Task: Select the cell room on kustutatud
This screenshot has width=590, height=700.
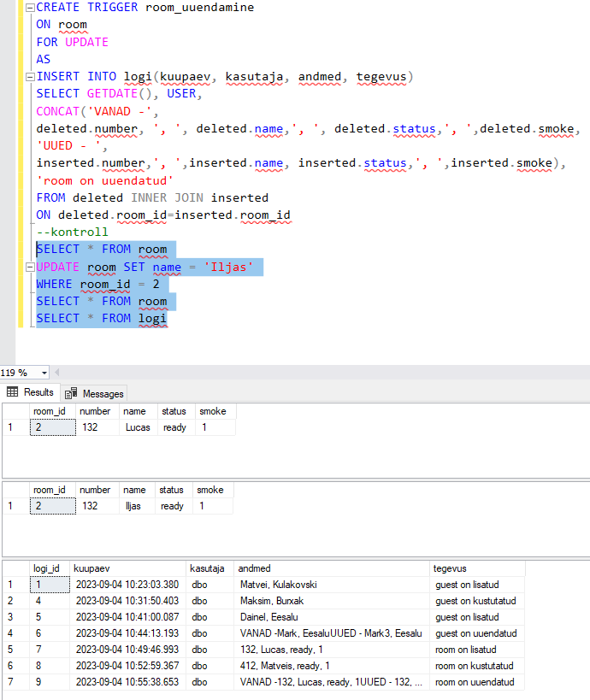Action: tap(477, 666)
